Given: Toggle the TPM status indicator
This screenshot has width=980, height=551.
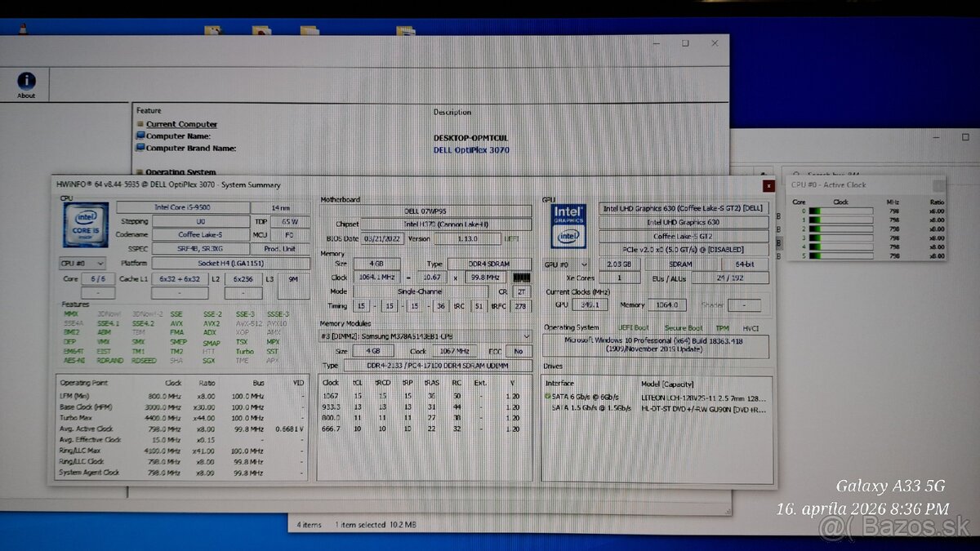Looking at the screenshot, I should (723, 327).
